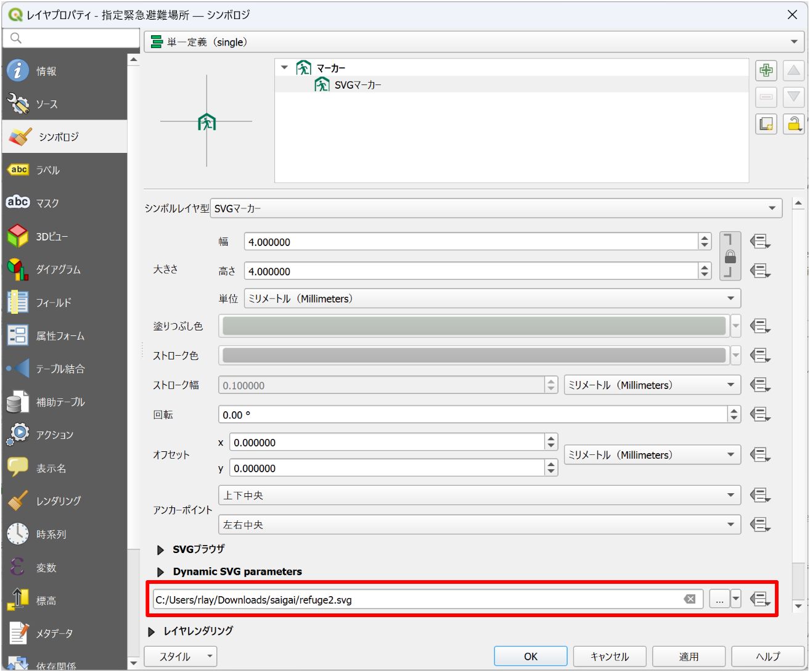Clear the SVG file path field
810x672 pixels.
coord(690,599)
